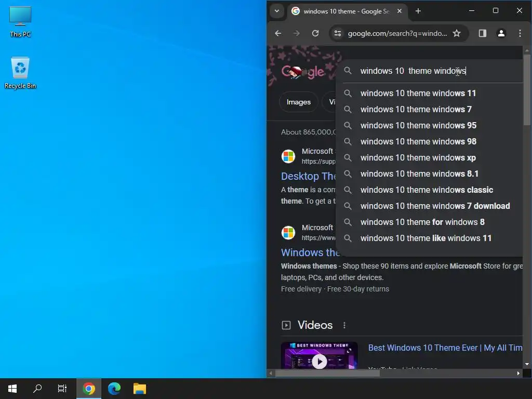
Task: Click the horizontal scrollbar thumb in Chrome
Action: (x=327, y=373)
